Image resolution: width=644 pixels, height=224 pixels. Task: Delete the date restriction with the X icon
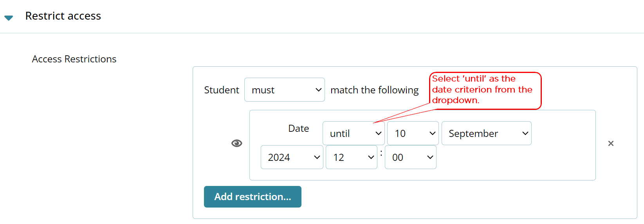point(611,144)
